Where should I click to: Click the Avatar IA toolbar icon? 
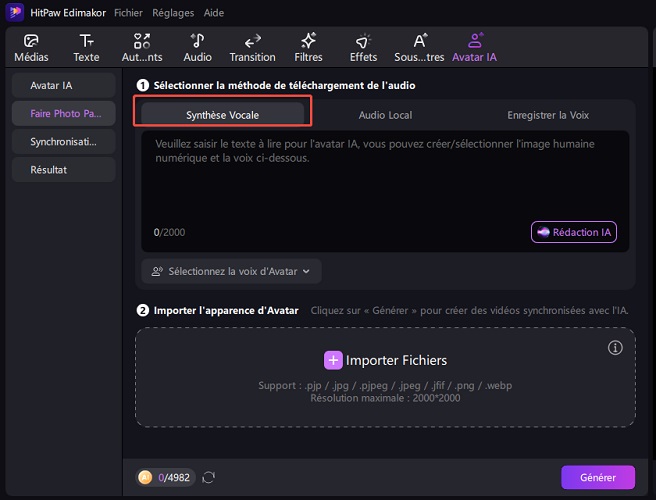(474, 41)
